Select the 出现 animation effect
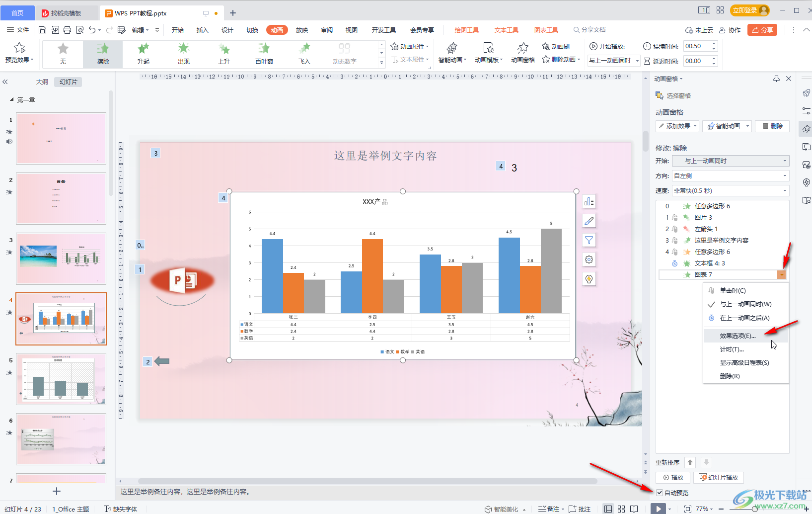The height and width of the screenshot is (514, 812). click(184, 54)
